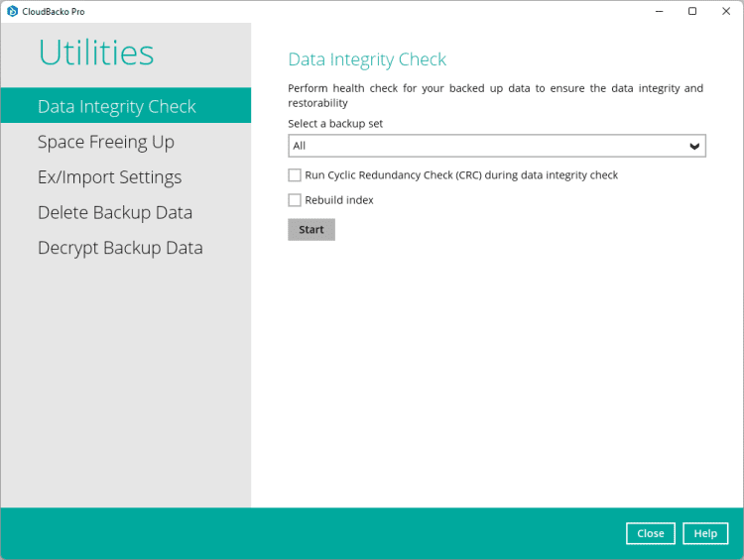744x560 pixels.
Task: Open Help from the bottom bar
Action: tap(705, 533)
